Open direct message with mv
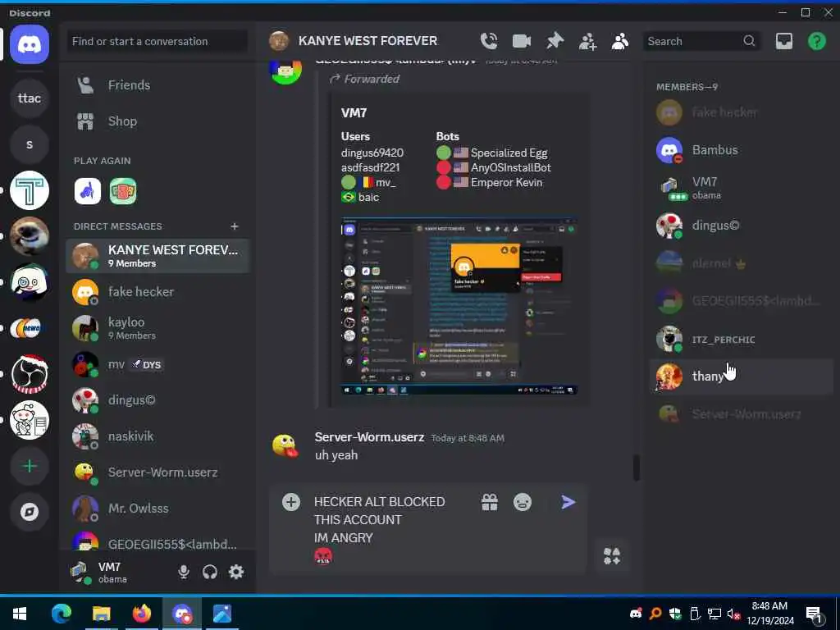The width and height of the screenshot is (840, 630). pyautogui.click(x=157, y=364)
